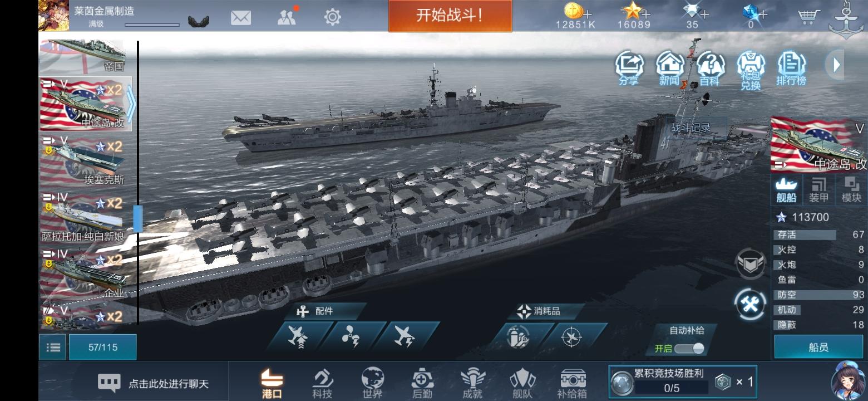Click the repair wrench round icon

point(750,304)
